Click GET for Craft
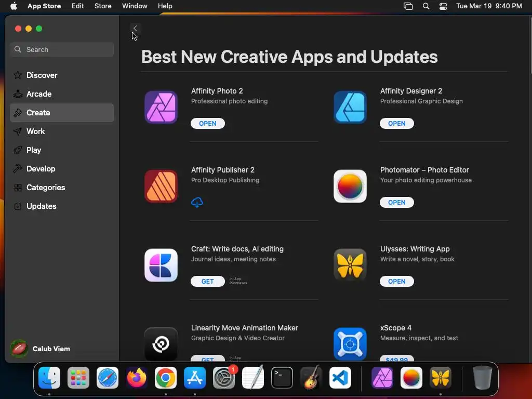This screenshot has height=399, width=532. click(208, 281)
